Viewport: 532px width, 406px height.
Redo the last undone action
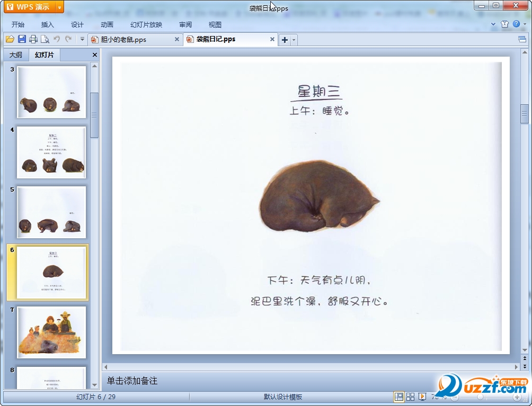click(68, 39)
